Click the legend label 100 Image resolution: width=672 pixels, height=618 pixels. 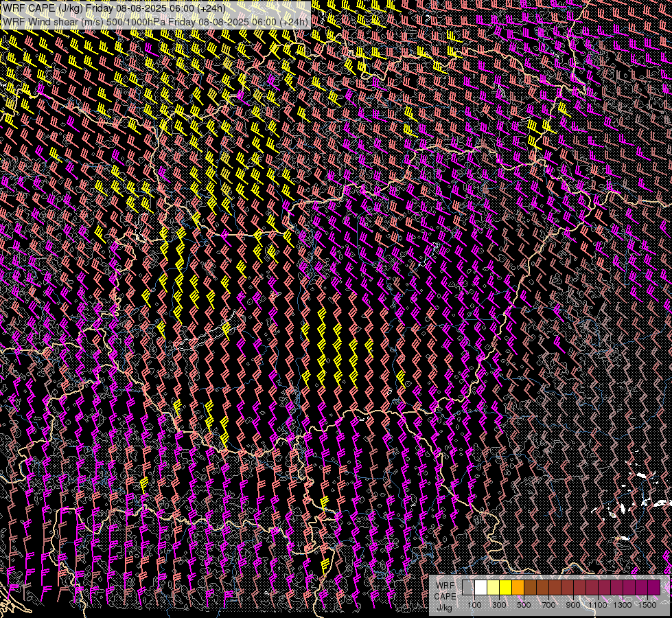(474, 605)
